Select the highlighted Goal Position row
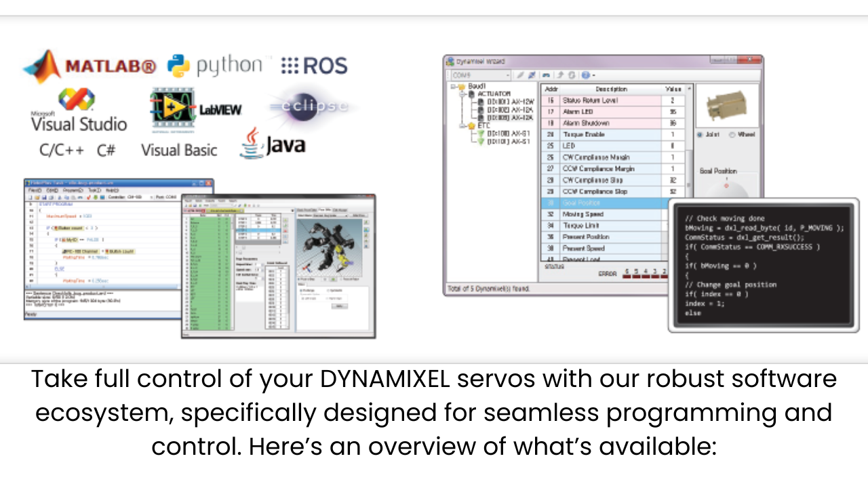The height and width of the screenshot is (488, 868). coord(605,203)
